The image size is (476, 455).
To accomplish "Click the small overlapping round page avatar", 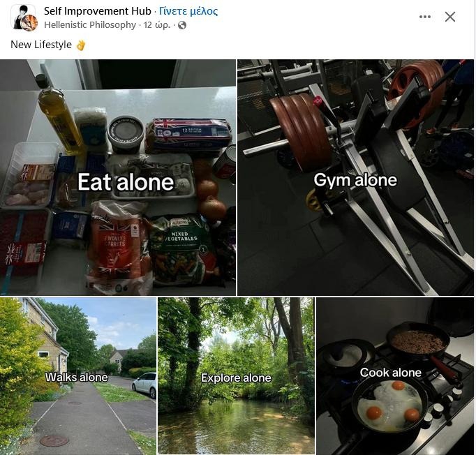I will (x=30, y=23).
